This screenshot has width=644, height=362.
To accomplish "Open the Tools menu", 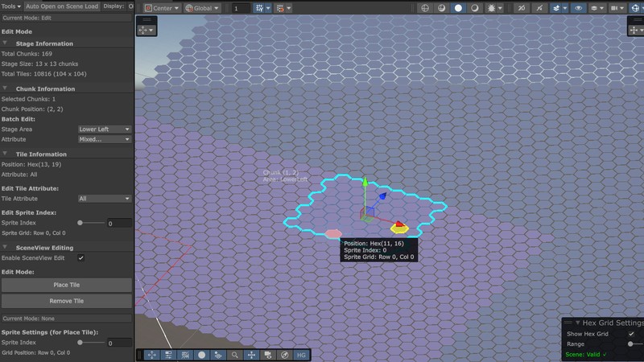I will point(10,5).
